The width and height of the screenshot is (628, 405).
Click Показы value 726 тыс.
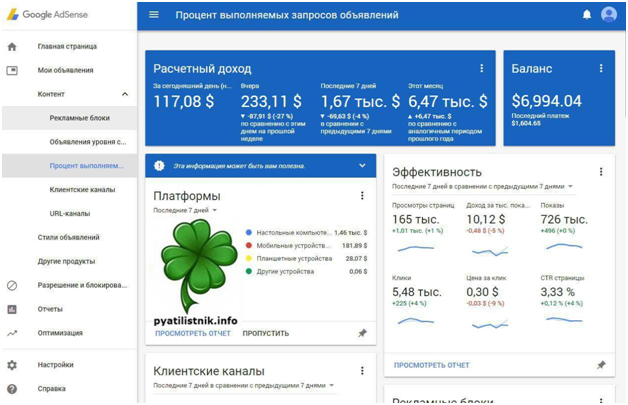click(564, 220)
